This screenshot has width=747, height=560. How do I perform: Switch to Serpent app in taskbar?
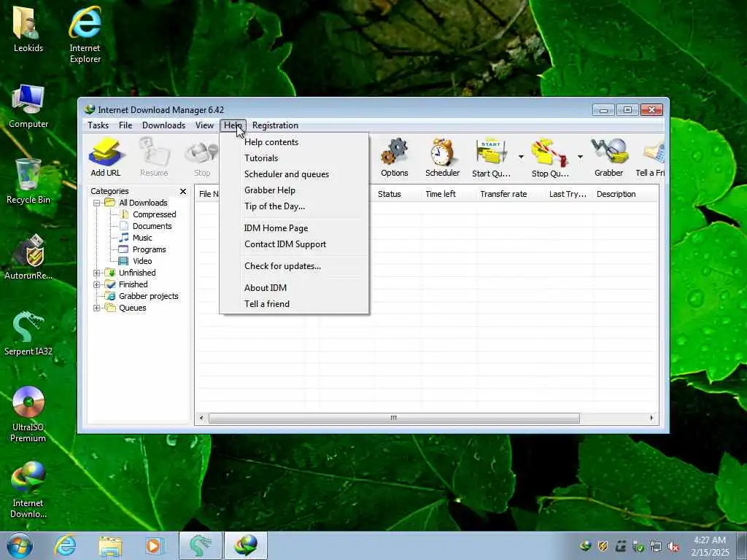[x=200, y=545]
